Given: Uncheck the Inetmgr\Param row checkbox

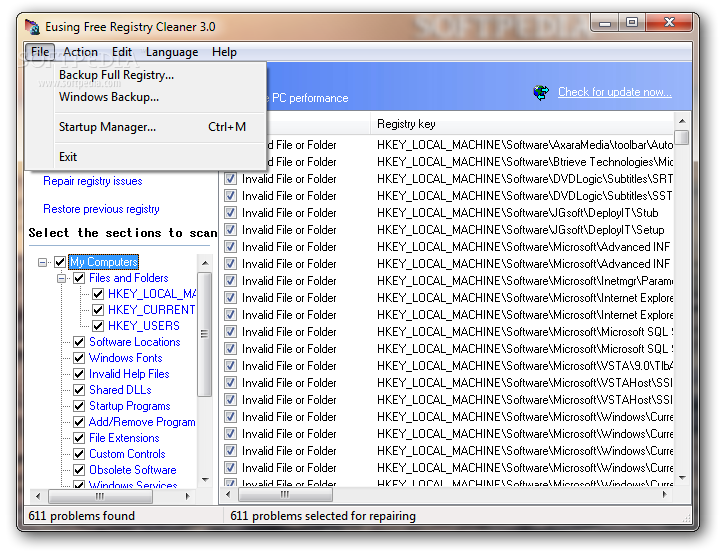Looking at the screenshot, I should click(x=231, y=281).
